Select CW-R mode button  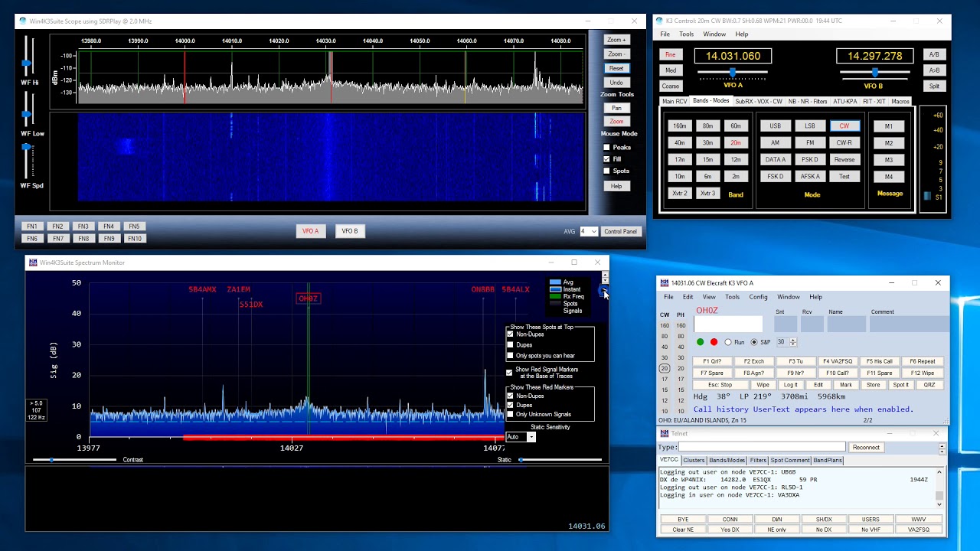(x=844, y=142)
